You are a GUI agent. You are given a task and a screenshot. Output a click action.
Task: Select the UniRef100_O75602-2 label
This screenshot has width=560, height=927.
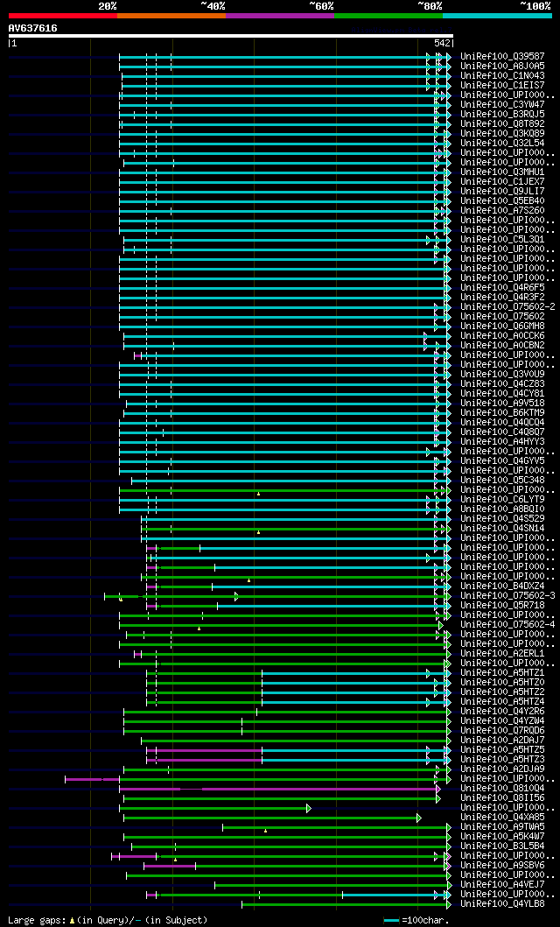(508, 307)
